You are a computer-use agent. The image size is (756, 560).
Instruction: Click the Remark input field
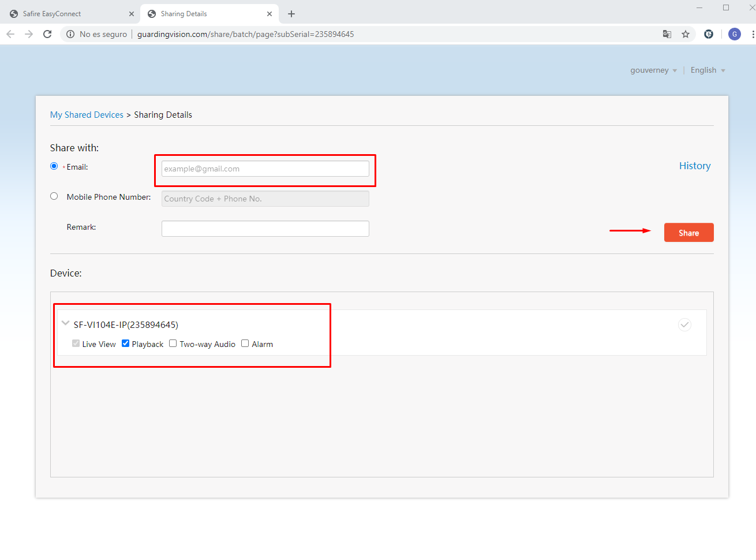(x=265, y=229)
